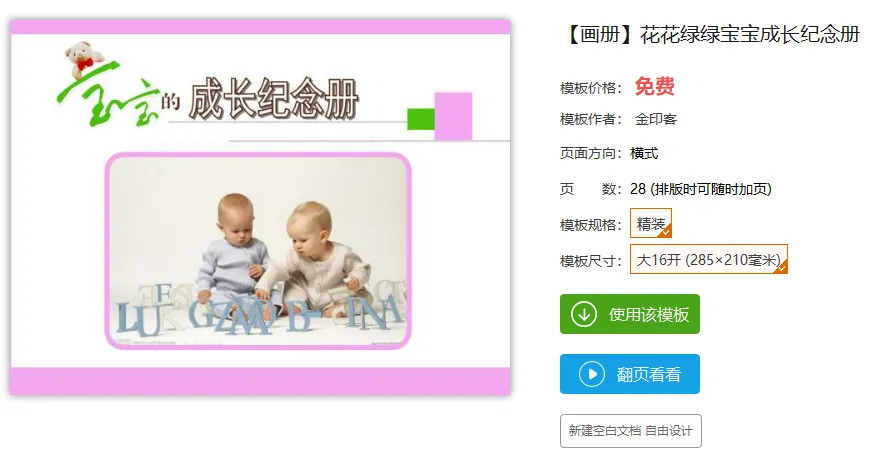
Task: Click the teddy bear icon on cover
Action: click(x=85, y=59)
